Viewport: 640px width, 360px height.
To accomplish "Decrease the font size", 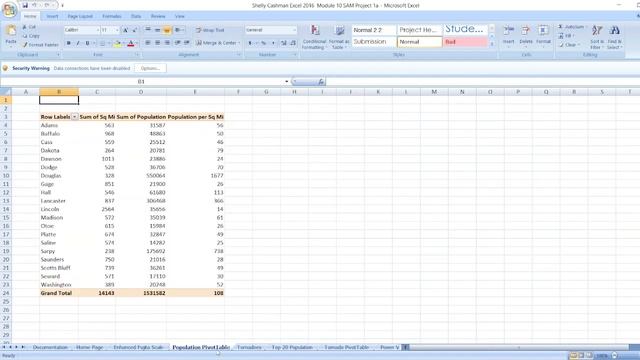I will tap(135, 30).
